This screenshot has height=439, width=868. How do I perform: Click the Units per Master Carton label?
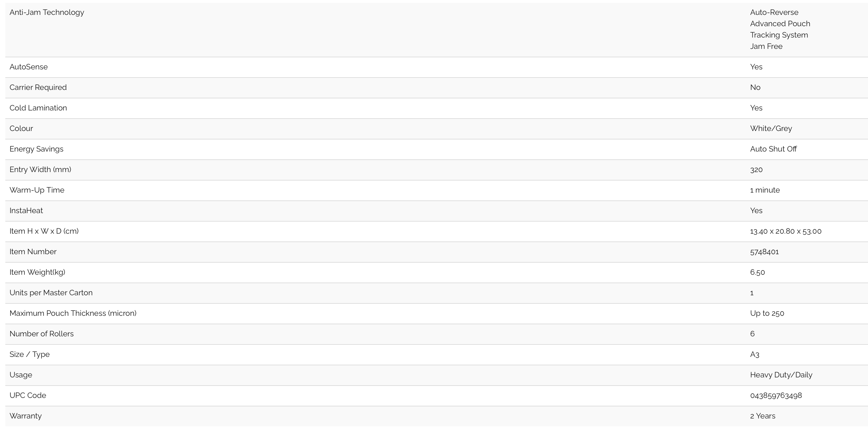(51, 293)
